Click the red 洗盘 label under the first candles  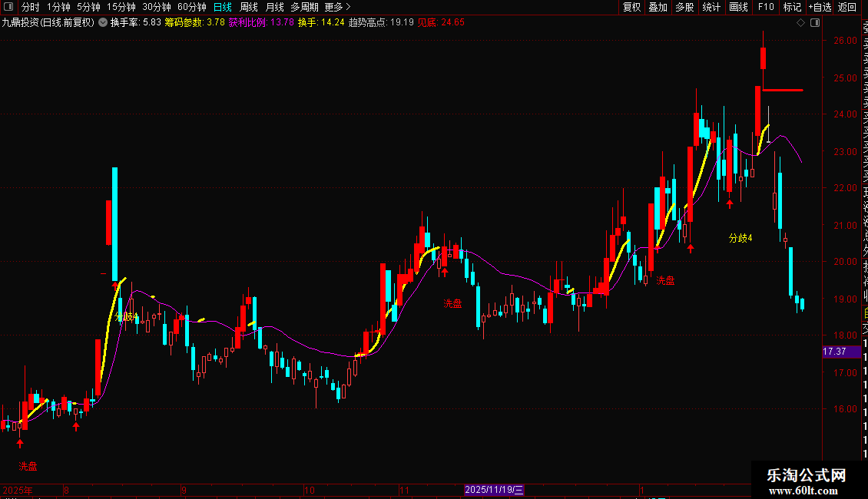(x=28, y=466)
